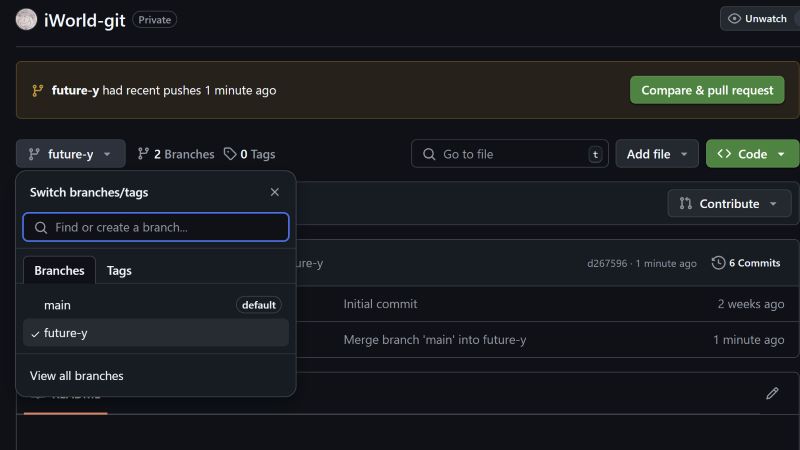The height and width of the screenshot is (450, 800).
Task: Click the branch icon beside 2 Branches
Action: tap(143, 154)
